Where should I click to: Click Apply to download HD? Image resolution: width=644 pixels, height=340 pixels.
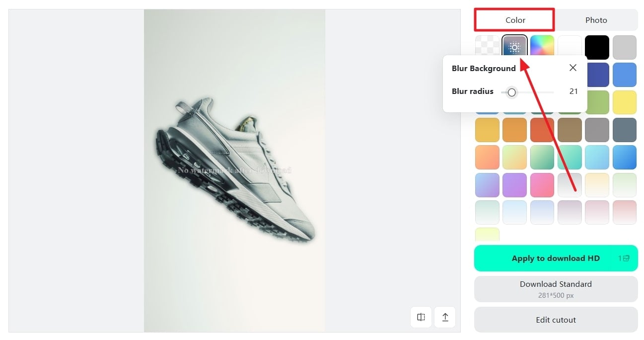[556, 258]
